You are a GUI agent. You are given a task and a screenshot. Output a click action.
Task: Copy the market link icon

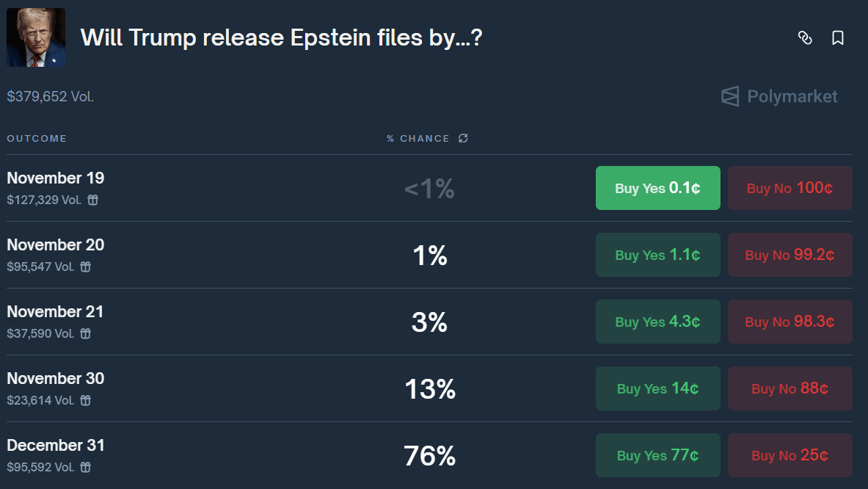click(x=805, y=37)
